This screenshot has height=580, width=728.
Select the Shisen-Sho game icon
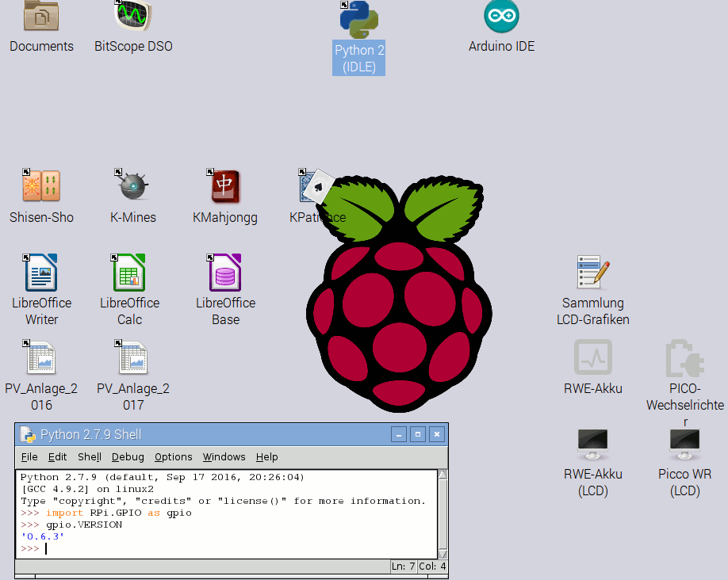coord(41,187)
